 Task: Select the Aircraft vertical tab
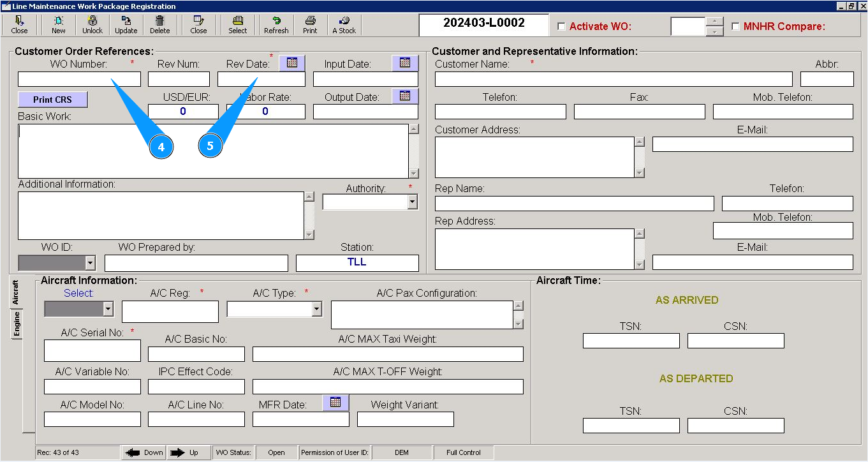coord(17,292)
